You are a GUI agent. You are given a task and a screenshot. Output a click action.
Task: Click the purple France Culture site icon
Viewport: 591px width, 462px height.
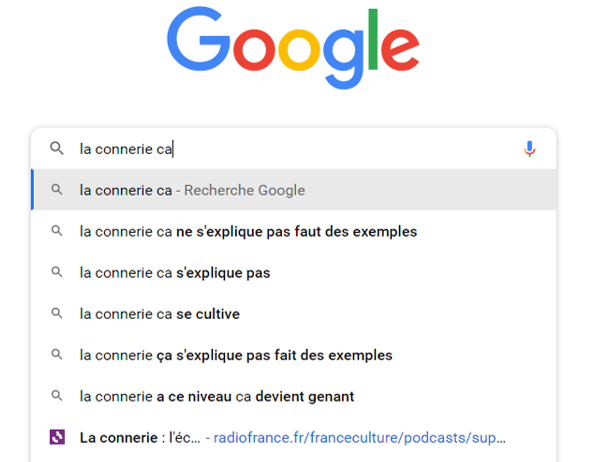(x=57, y=437)
